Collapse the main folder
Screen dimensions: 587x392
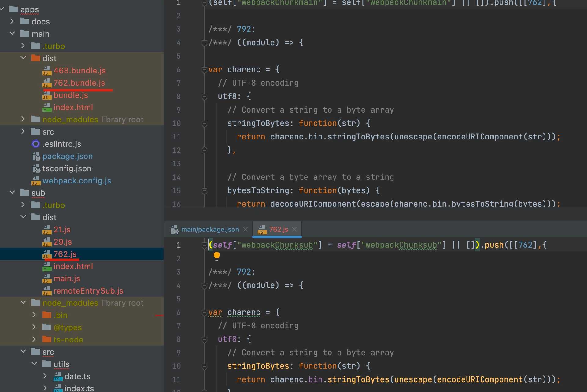coord(12,33)
